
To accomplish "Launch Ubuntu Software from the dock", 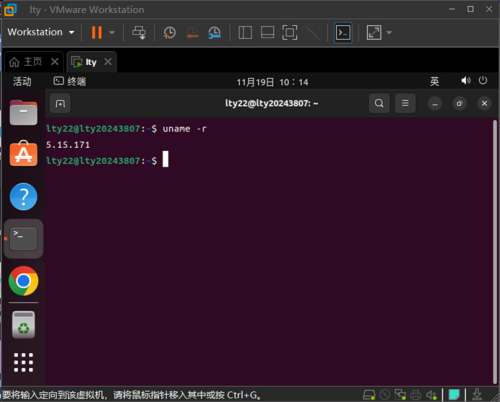I will coord(23,154).
